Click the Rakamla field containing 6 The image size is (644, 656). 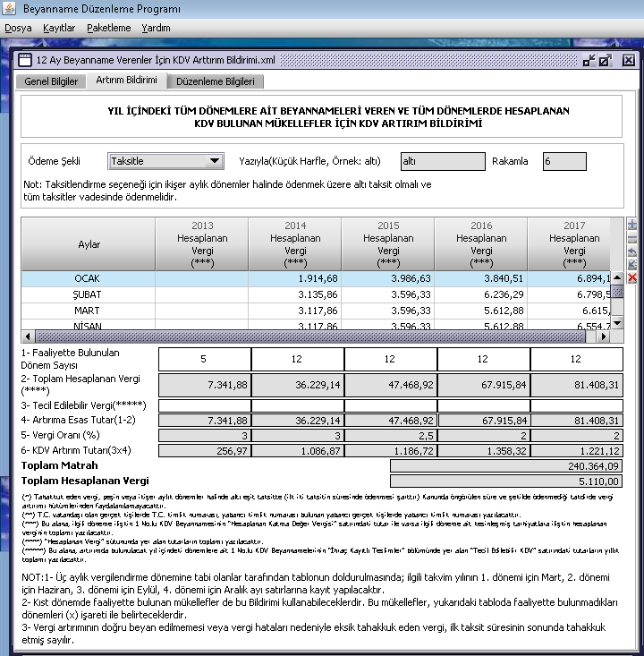pos(564,161)
